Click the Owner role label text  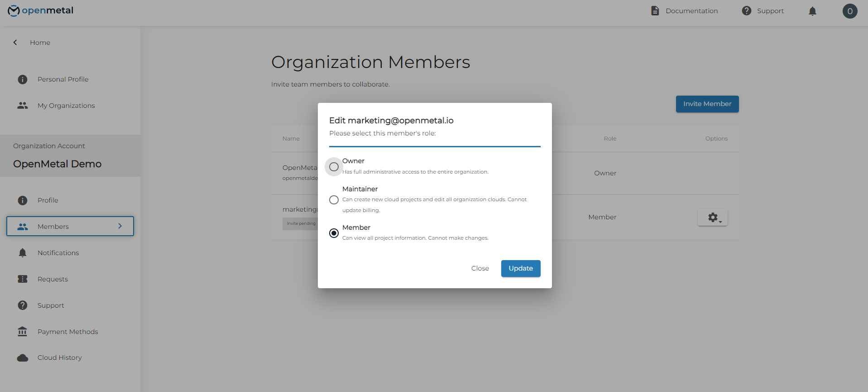pos(353,161)
